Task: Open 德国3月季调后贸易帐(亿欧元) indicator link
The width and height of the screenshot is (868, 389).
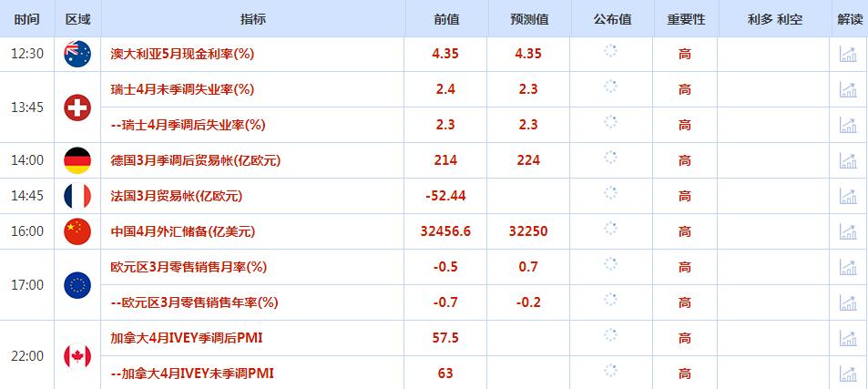Action: coord(196,160)
